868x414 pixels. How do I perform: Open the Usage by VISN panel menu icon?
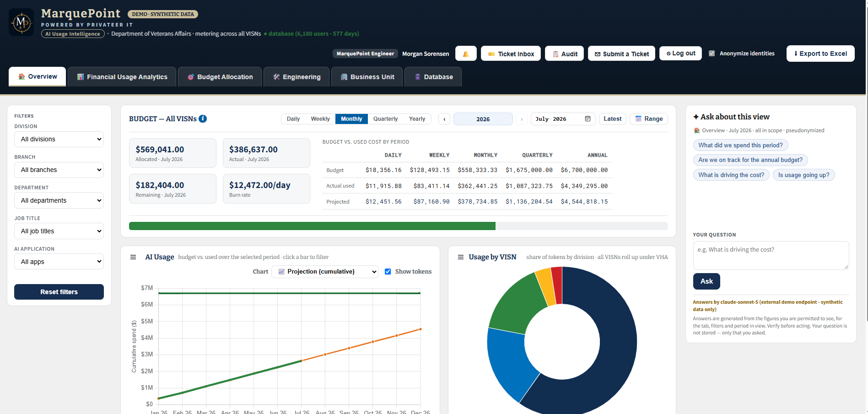461,257
